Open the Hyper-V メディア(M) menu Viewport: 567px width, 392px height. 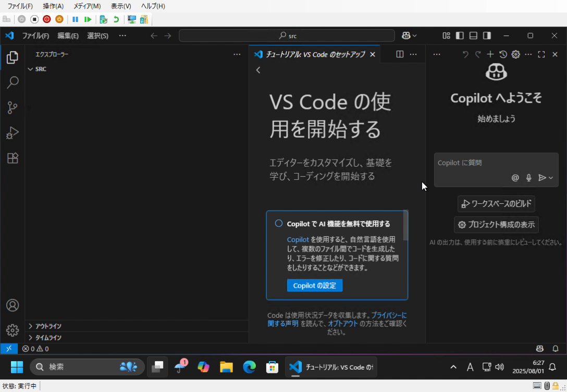tap(87, 6)
